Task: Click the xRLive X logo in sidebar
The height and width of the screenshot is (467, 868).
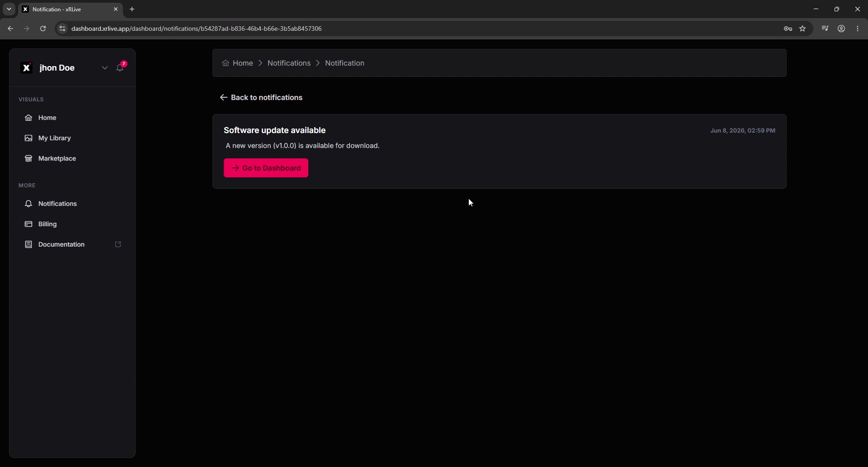Action: [x=27, y=68]
